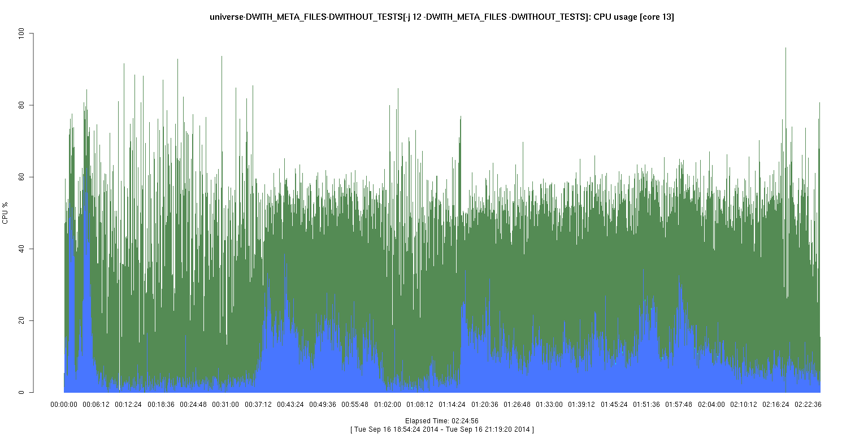This screenshot has height=434, width=868.
Task: Click the y-axis value 80
Action: [23, 106]
